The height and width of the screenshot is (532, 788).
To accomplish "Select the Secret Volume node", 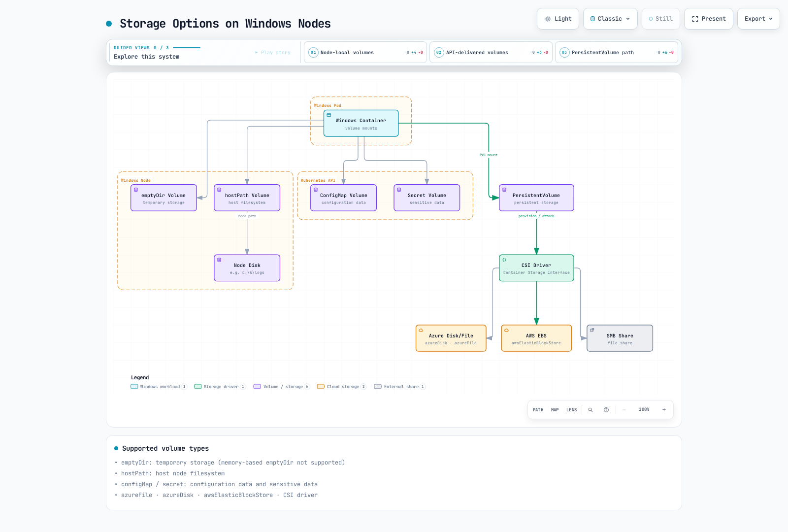I will 427,198.
